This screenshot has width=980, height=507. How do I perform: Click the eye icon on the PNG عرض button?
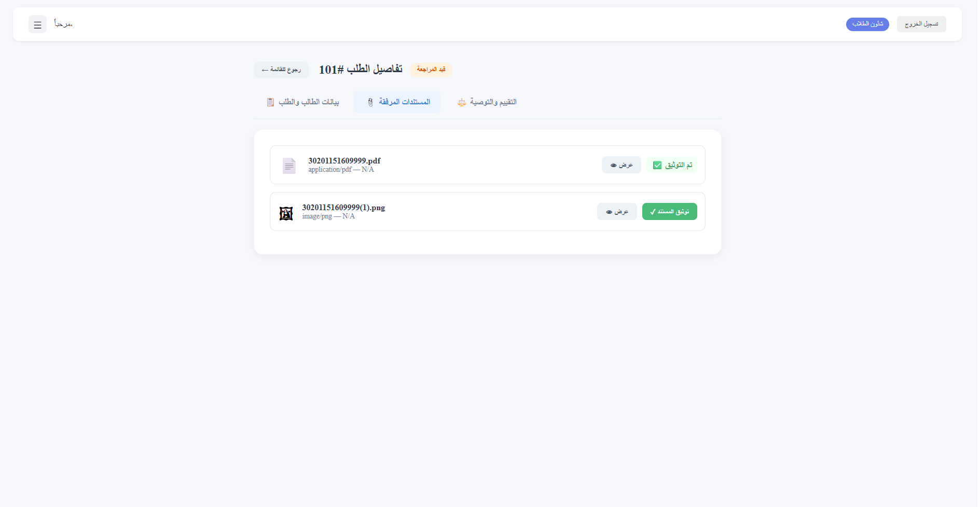(x=609, y=211)
